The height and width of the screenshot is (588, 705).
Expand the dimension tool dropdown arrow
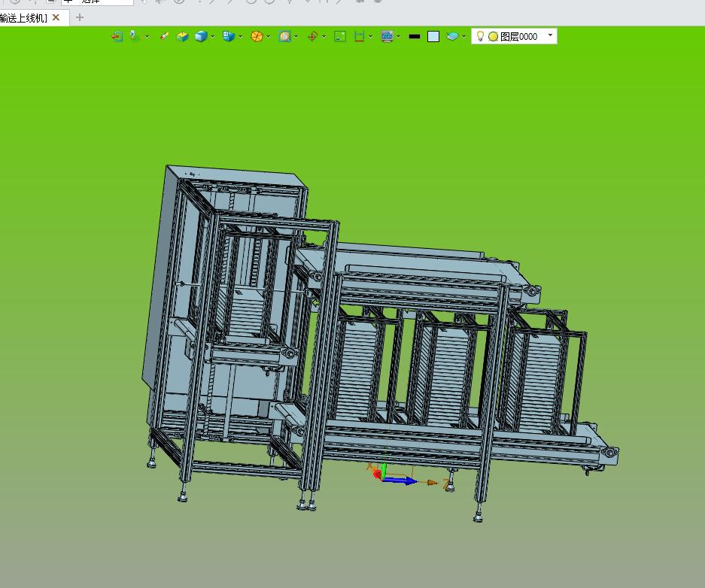[x=370, y=37]
